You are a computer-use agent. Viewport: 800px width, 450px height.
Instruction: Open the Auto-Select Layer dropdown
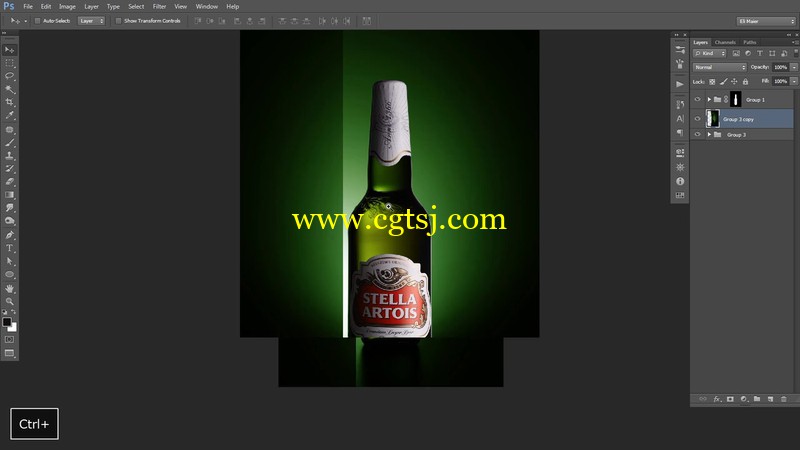91,21
